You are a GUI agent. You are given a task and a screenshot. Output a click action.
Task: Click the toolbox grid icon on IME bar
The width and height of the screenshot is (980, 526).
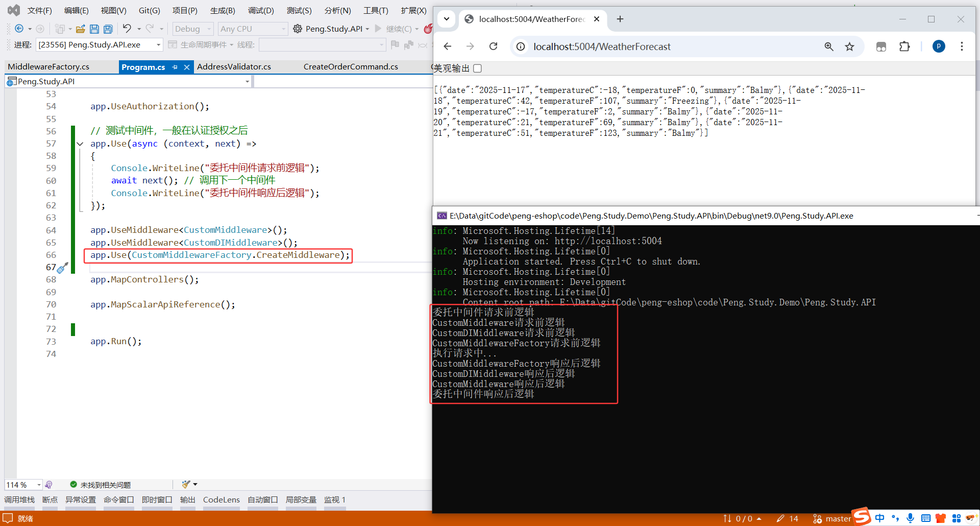(956, 518)
